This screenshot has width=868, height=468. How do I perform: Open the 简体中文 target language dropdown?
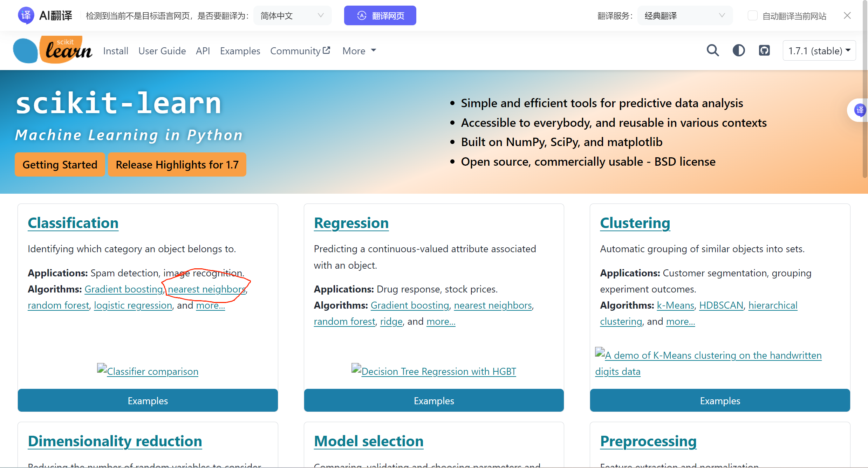(x=292, y=16)
